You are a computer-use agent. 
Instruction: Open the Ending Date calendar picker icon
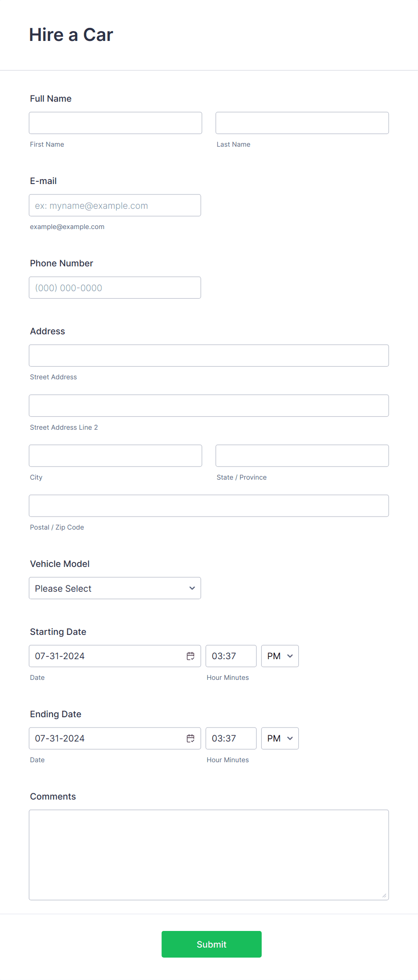(190, 738)
